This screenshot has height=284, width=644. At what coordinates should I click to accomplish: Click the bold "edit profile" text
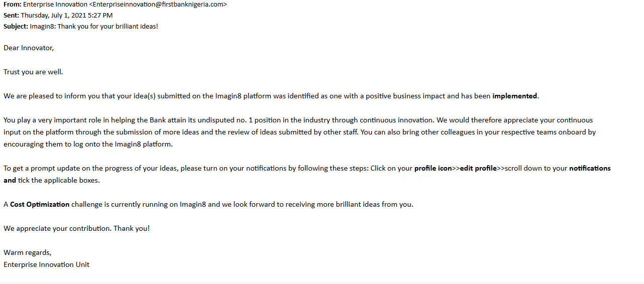(478, 168)
